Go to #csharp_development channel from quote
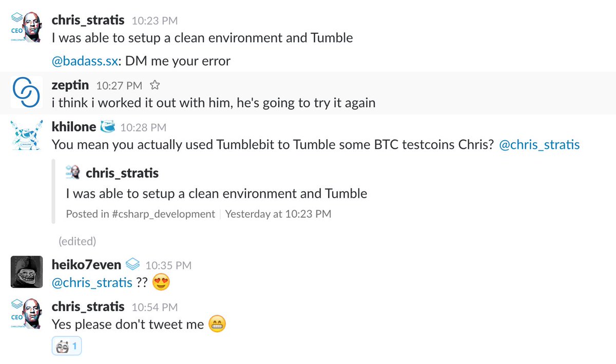616x364 pixels. coord(163,214)
